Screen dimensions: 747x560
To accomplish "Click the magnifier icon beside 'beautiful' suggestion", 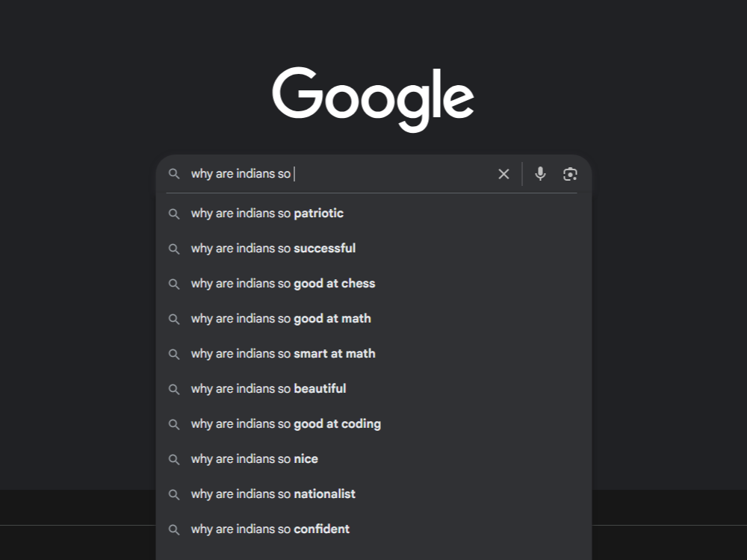I will [x=174, y=389].
